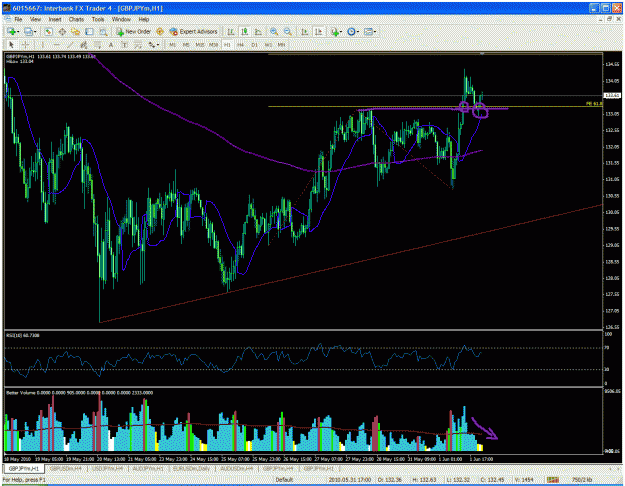
Task: Switch to the AUDUSDm,H4 chart tab
Action: point(237,468)
